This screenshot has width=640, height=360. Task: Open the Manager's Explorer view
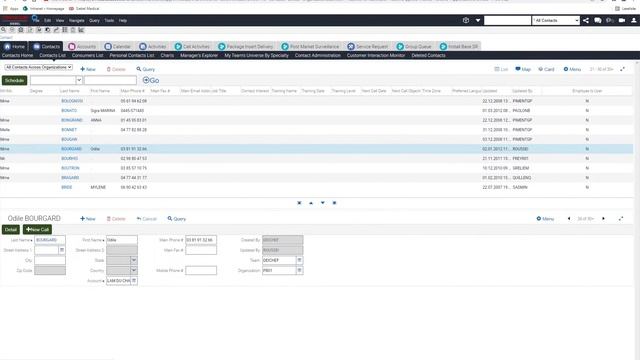pyautogui.click(x=199, y=56)
